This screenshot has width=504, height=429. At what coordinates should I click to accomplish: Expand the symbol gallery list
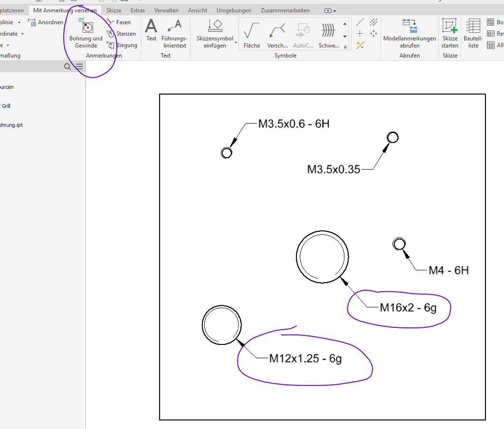345,46
